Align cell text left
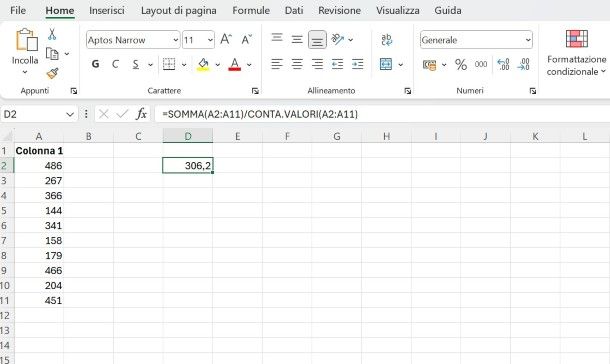This screenshot has height=364, width=610. point(277,64)
